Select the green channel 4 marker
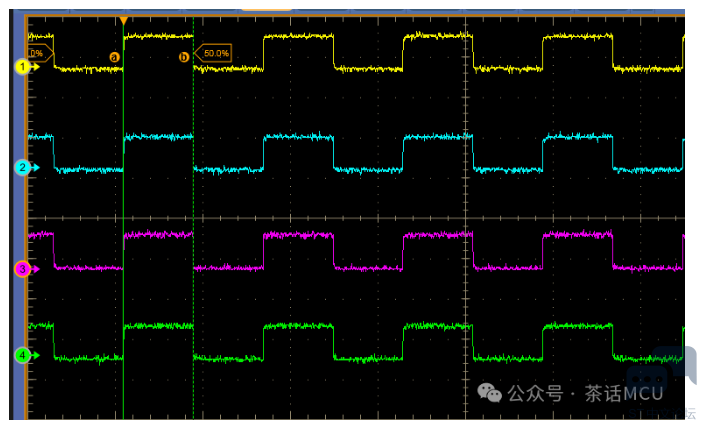 point(21,354)
